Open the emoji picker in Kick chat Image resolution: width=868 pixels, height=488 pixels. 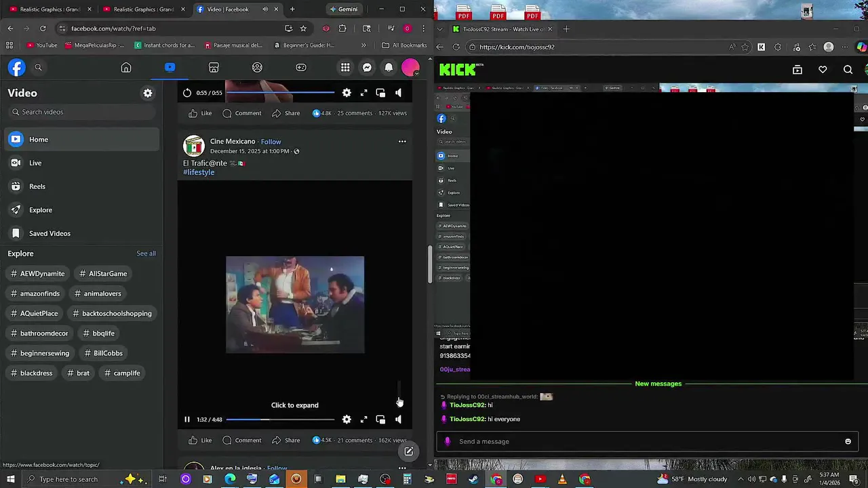[848, 441]
